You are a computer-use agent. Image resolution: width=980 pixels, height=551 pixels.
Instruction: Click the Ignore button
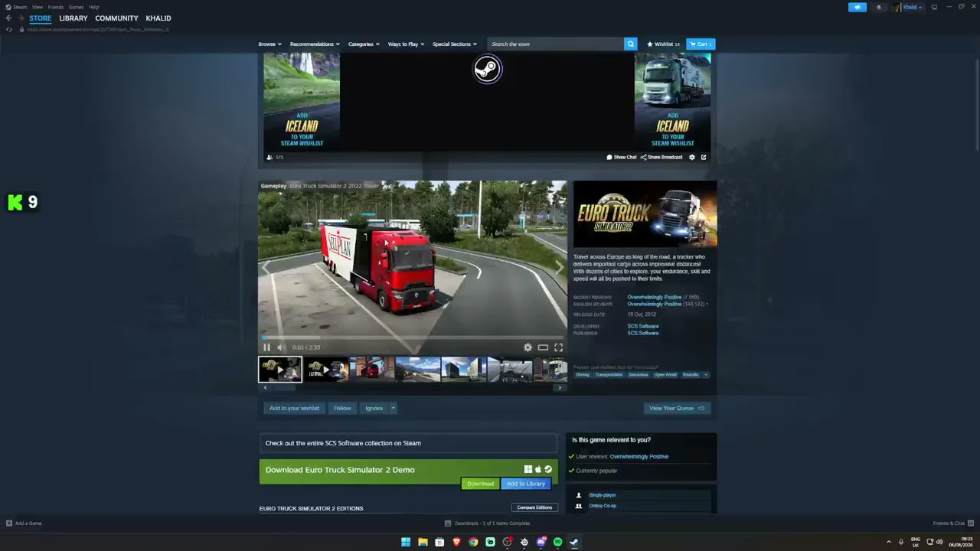click(x=374, y=408)
